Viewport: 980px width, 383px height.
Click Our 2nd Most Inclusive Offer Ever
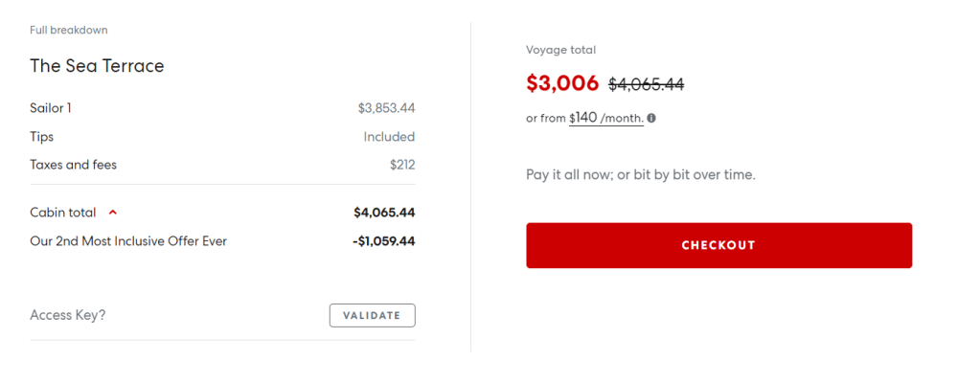(x=128, y=241)
